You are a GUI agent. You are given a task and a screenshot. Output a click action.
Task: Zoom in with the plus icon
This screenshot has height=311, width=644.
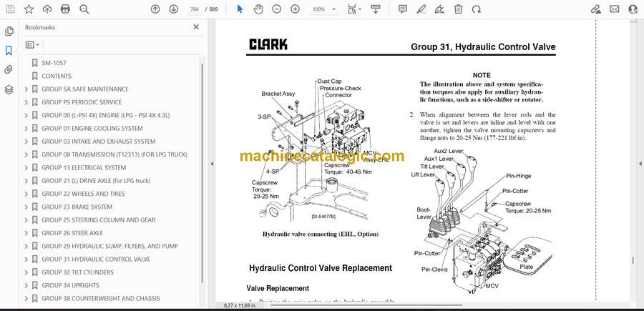[x=295, y=9]
